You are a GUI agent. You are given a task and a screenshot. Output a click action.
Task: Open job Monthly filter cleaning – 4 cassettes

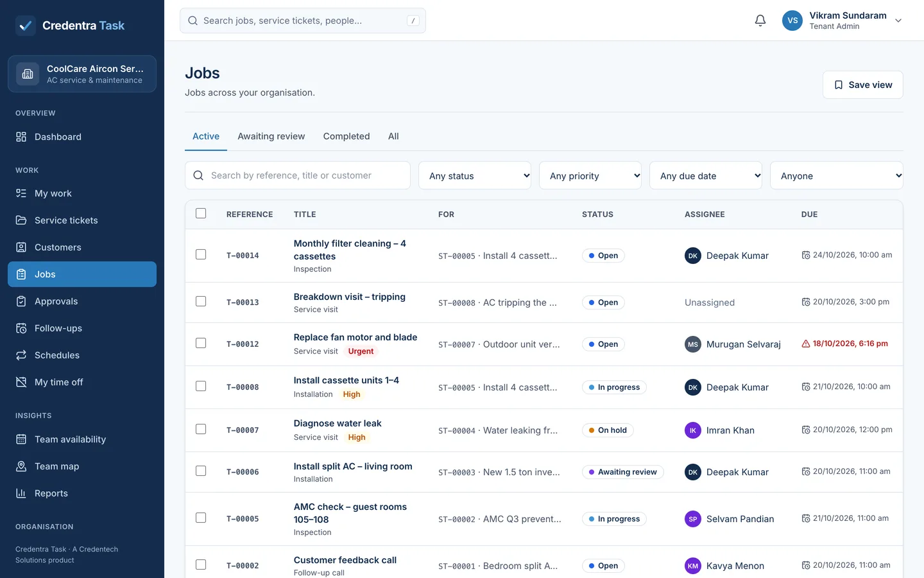pyautogui.click(x=350, y=250)
